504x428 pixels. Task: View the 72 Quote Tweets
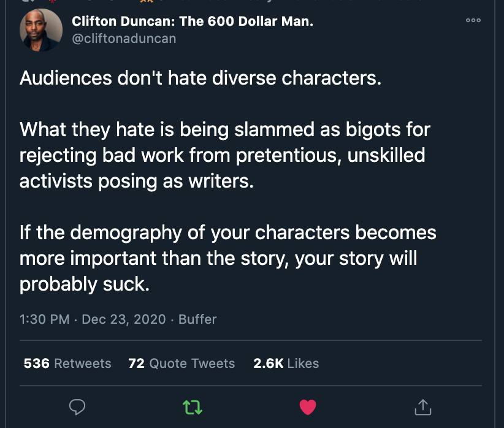(181, 363)
